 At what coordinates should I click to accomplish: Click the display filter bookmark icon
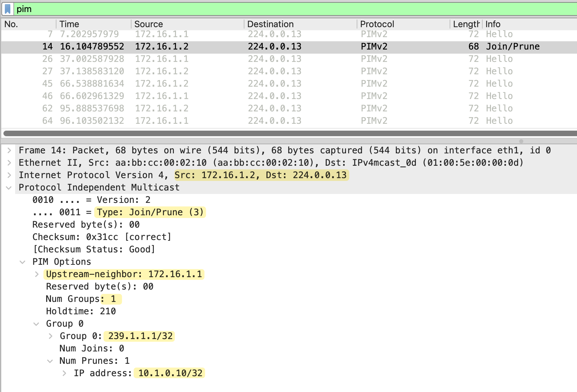tap(8, 9)
